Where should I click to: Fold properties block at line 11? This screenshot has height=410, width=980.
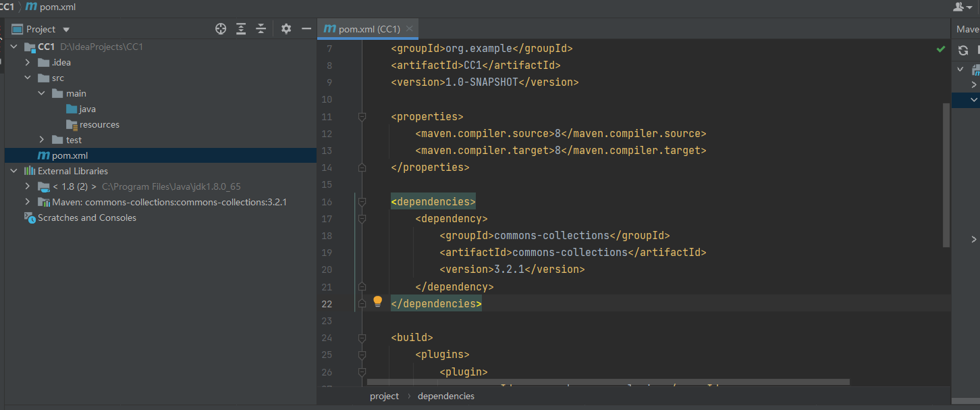click(362, 117)
